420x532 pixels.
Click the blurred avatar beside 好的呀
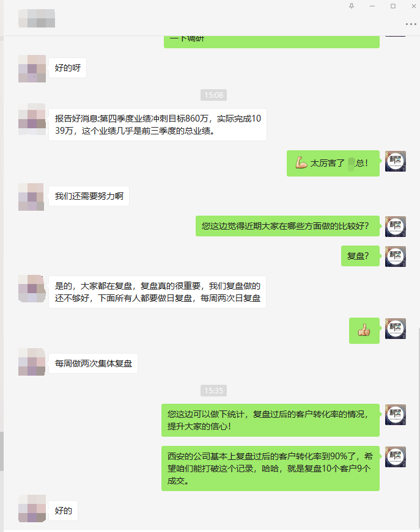[32, 68]
